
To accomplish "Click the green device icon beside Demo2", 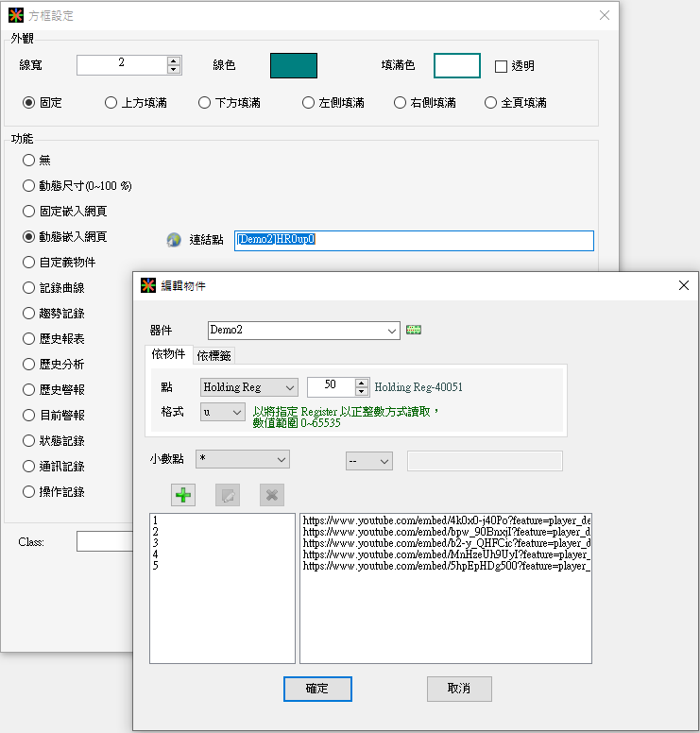I will point(413,330).
